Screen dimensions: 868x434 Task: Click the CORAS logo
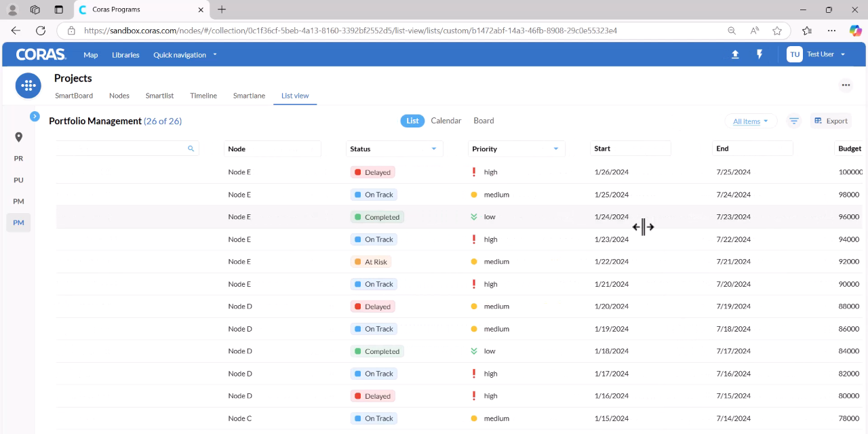click(41, 54)
